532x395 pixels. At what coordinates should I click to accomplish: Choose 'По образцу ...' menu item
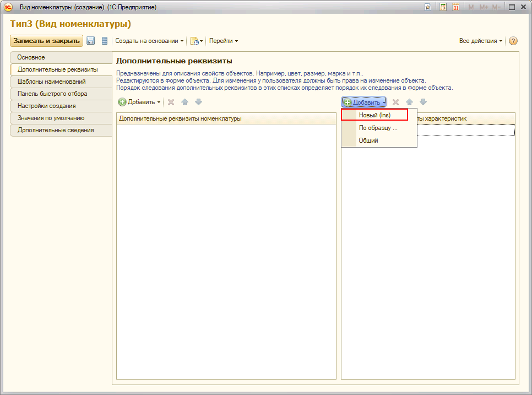click(378, 128)
